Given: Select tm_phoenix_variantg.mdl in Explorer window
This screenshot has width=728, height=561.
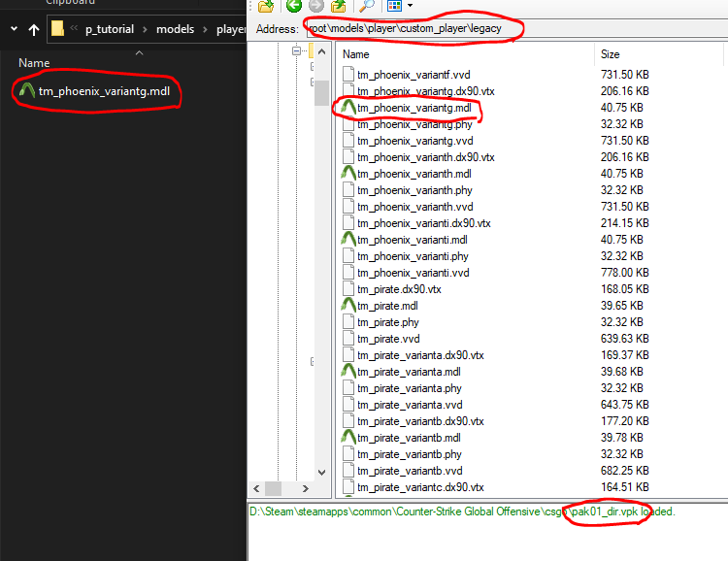Looking at the screenshot, I should pos(104,91).
